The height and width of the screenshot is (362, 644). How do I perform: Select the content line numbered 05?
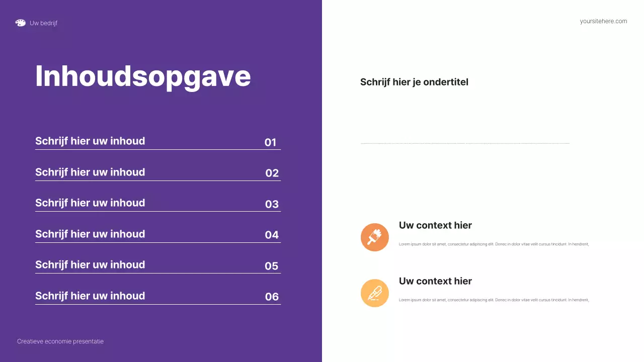point(90,265)
